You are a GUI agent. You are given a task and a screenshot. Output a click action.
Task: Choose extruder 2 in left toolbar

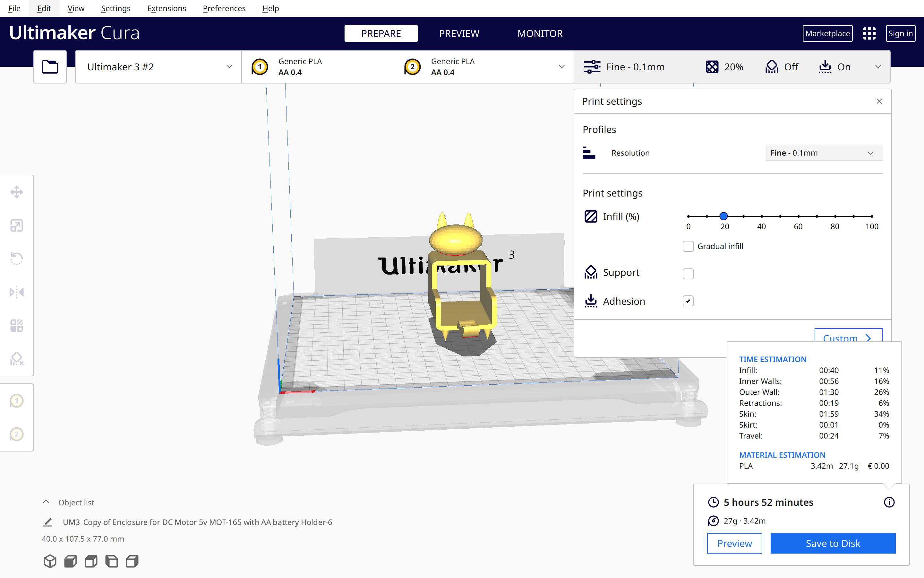coord(16,434)
